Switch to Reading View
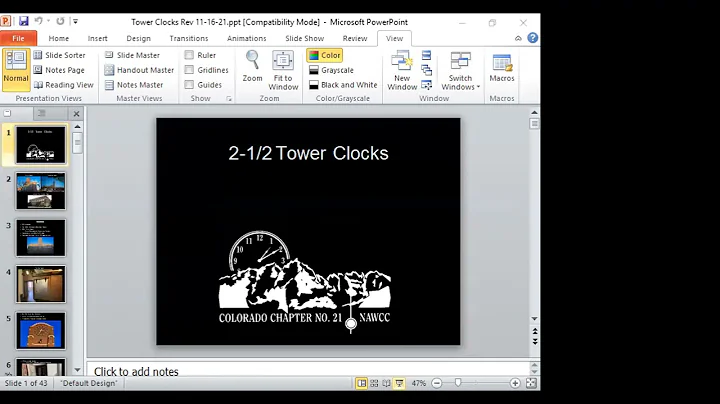This screenshot has height=404, width=720. (x=63, y=84)
